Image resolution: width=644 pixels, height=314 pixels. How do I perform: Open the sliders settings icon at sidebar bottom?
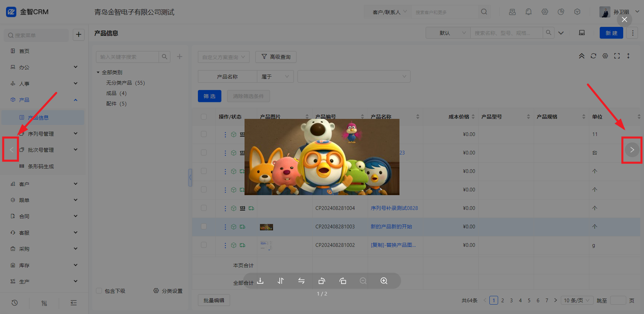point(44,303)
